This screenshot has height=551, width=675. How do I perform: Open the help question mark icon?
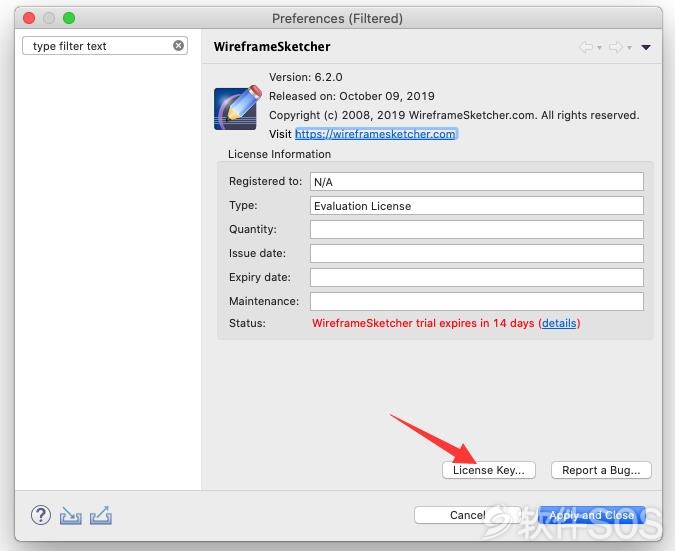pyautogui.click(x=41, y=515)
